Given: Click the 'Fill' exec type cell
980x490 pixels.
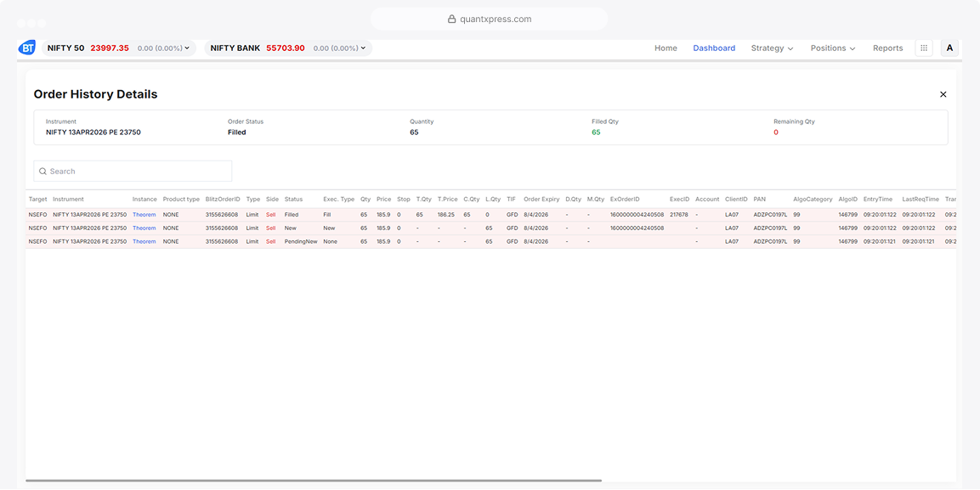Looking at the screenshot, I should 327,215.
